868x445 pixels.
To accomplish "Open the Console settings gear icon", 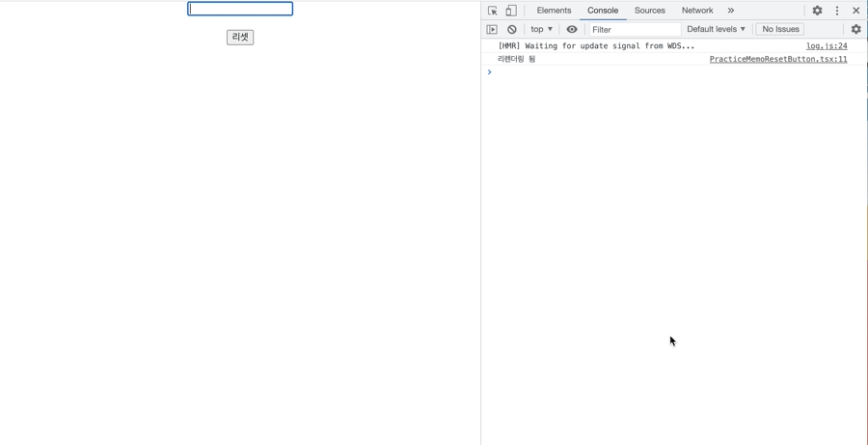I will [x=855, y=29].
